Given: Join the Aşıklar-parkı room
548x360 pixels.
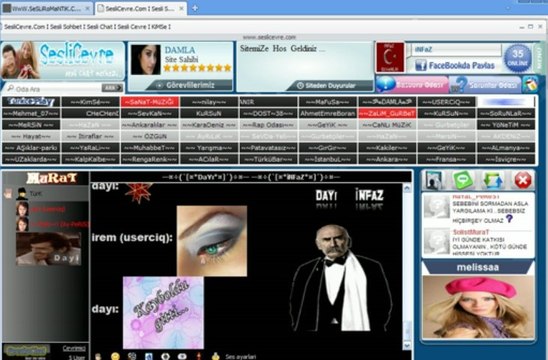Looking at the screenshot, I should [x=31, y=148].
